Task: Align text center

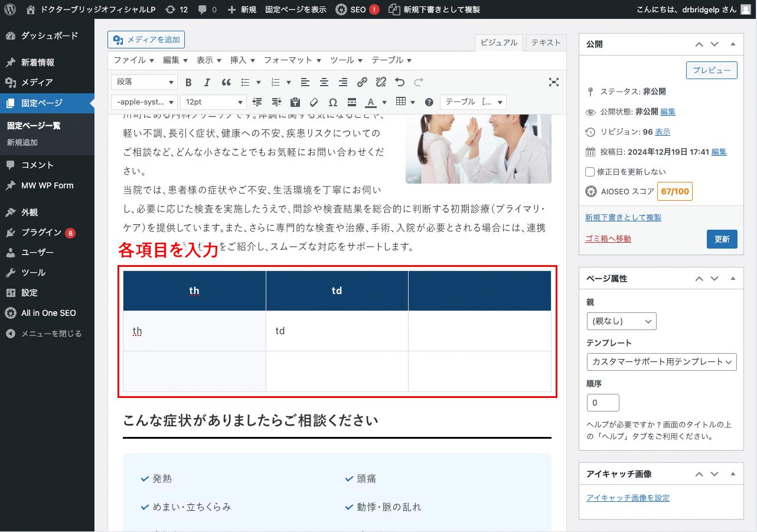Action: [x=324, y=83]
